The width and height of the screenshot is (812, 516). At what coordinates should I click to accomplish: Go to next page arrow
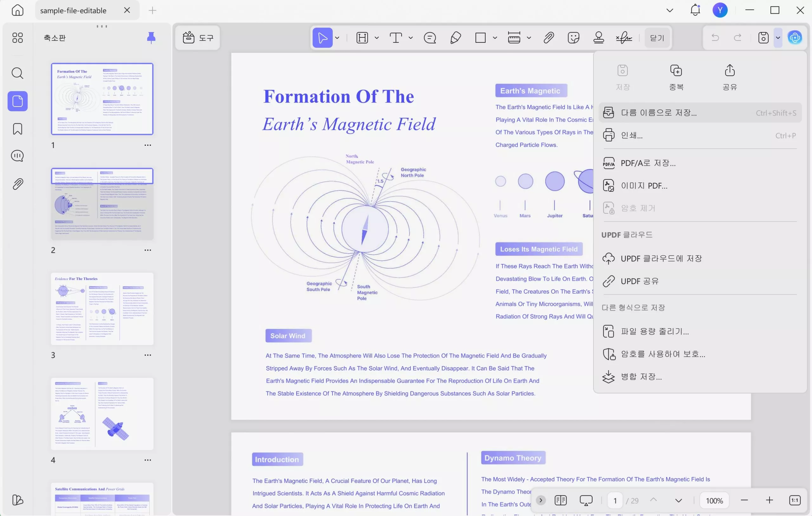pos(678,500)
